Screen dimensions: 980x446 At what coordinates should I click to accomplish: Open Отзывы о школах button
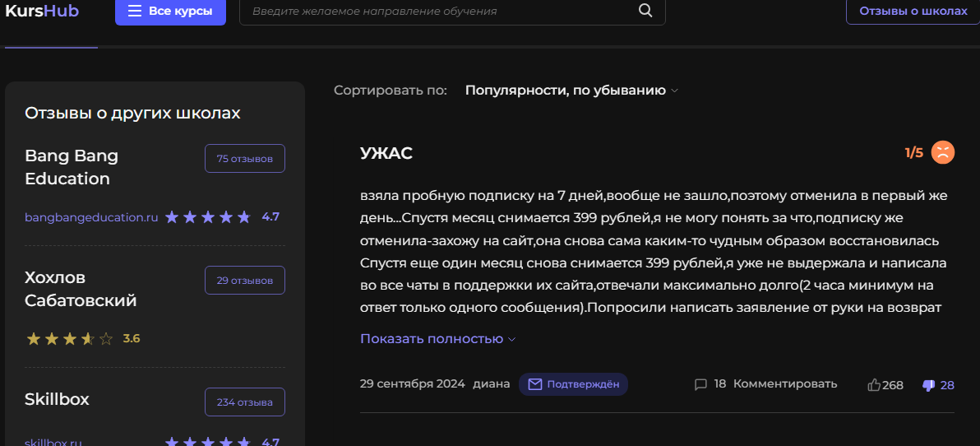913,12
